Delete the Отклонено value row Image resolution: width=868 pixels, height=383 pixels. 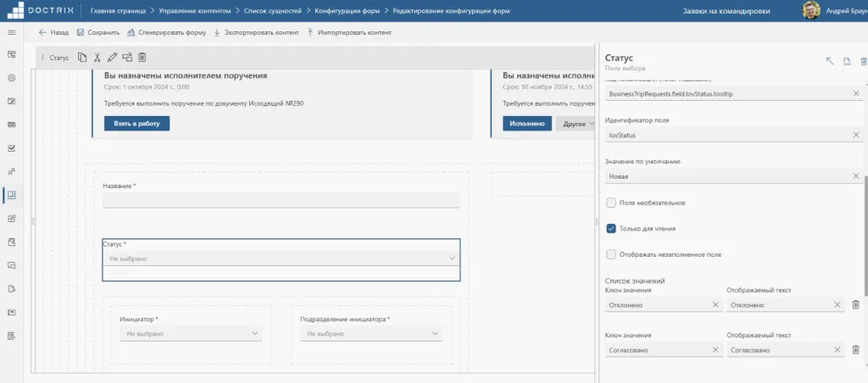pyautogui.click(x=856, y=305)
